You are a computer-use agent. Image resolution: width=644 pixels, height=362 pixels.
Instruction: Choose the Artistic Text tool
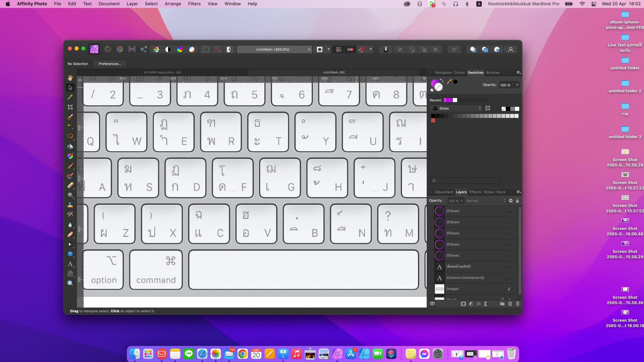70,264
